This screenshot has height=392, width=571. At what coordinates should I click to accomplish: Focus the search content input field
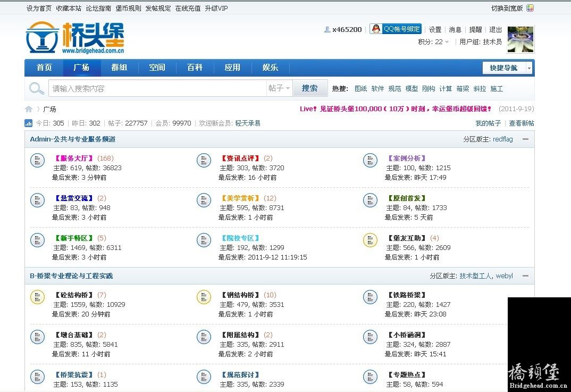pyautogui.click(x=157, y=88)
